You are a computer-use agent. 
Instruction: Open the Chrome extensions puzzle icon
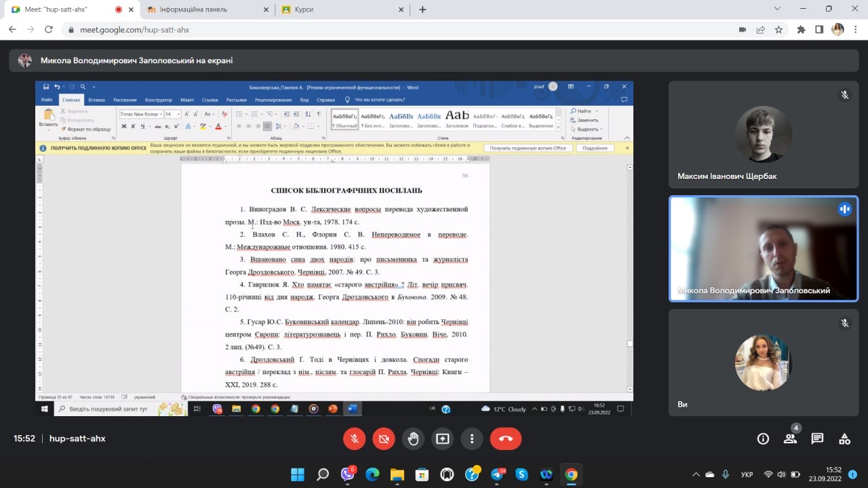pyautogui.click(x=802, y=30)
